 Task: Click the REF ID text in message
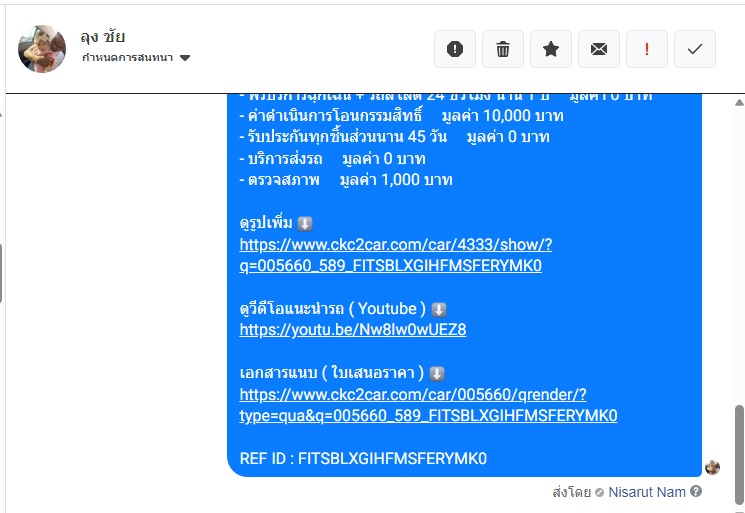(x=363, y=458)
